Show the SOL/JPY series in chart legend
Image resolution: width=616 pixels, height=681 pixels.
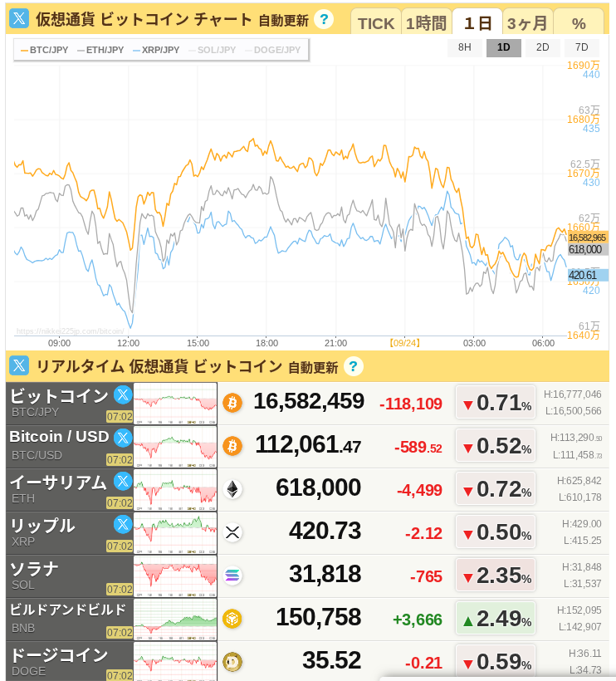[211, 50]
